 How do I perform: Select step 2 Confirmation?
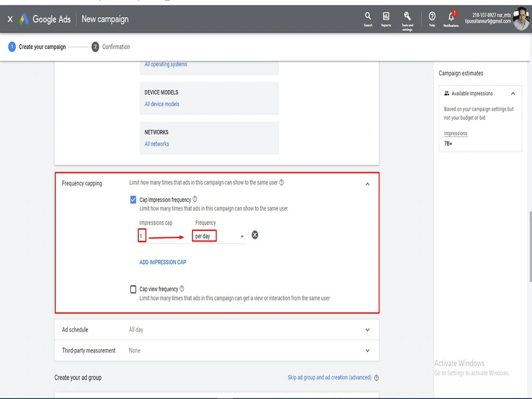tap(111, 47)
